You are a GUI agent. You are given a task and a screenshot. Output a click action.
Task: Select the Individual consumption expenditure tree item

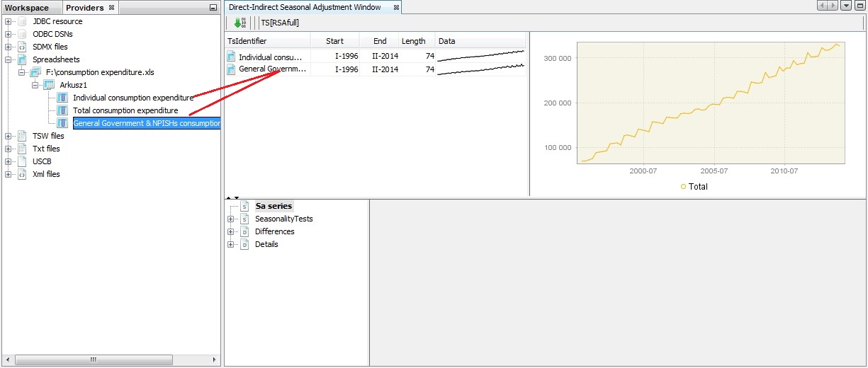[x=133, y=98]
